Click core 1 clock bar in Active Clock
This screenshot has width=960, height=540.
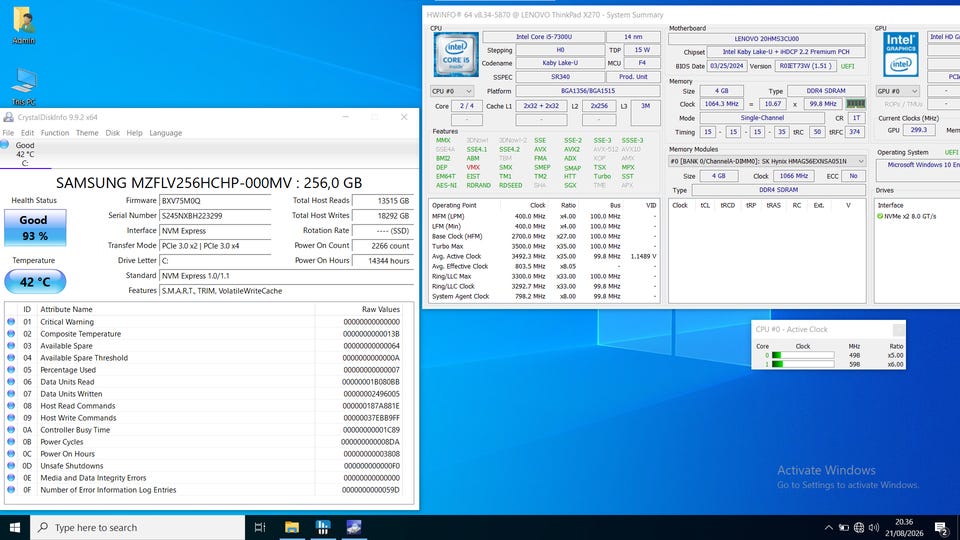pyautogui.click(x=803, y=364)
